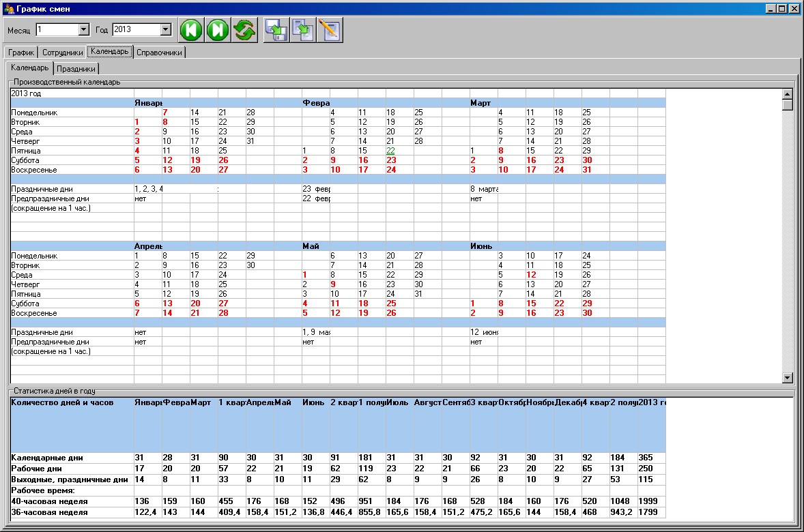Click the Год value field showing 2013
The width and height of the screenshot is (804, 532).
pos(137,30)
